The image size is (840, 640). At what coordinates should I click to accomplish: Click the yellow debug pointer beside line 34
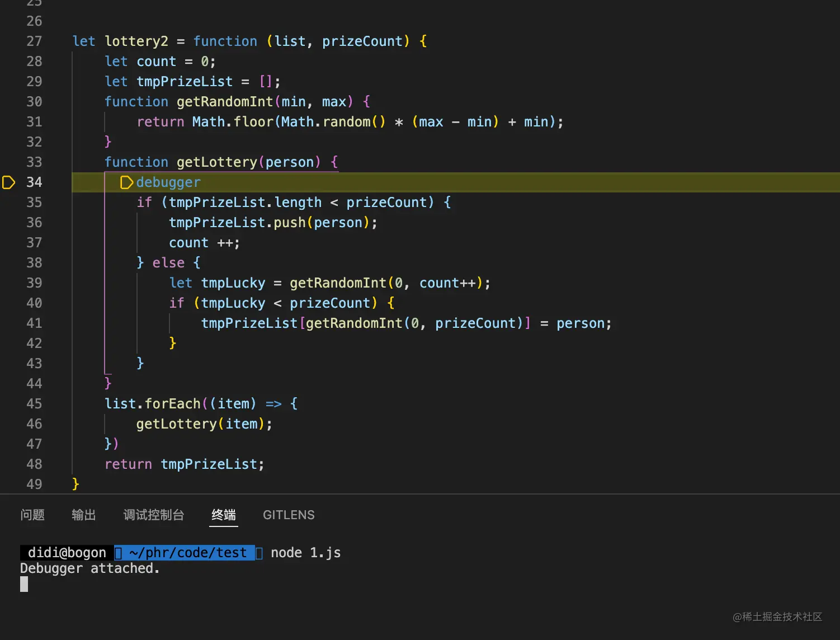point(8,182)
